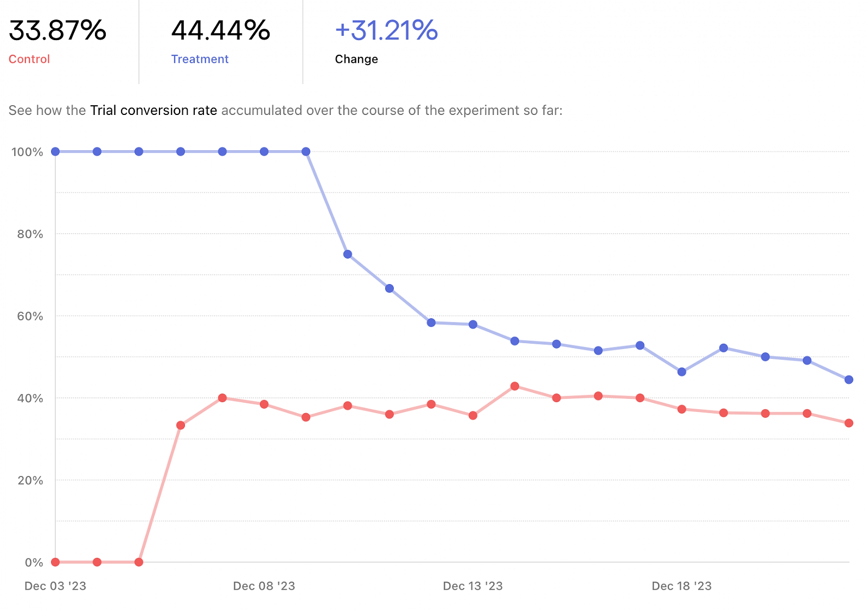Click the blue point at 75% after the drop

(x=348, y=254)
